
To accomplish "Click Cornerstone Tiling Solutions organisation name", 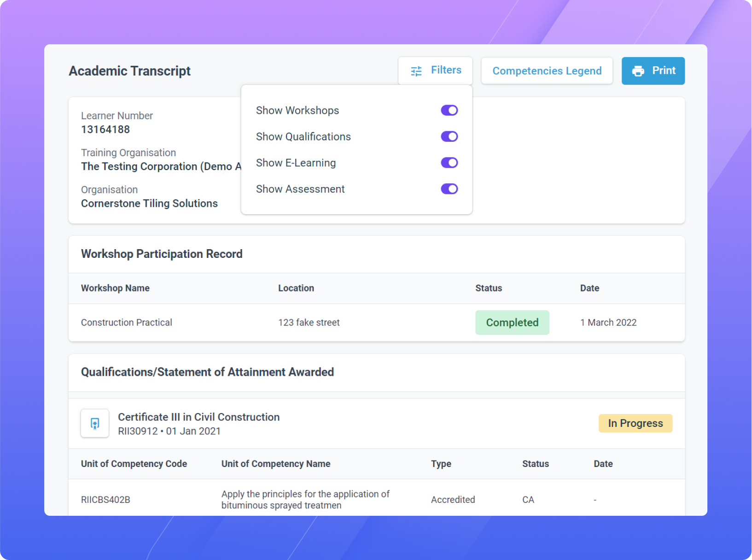I will point(149,203).
